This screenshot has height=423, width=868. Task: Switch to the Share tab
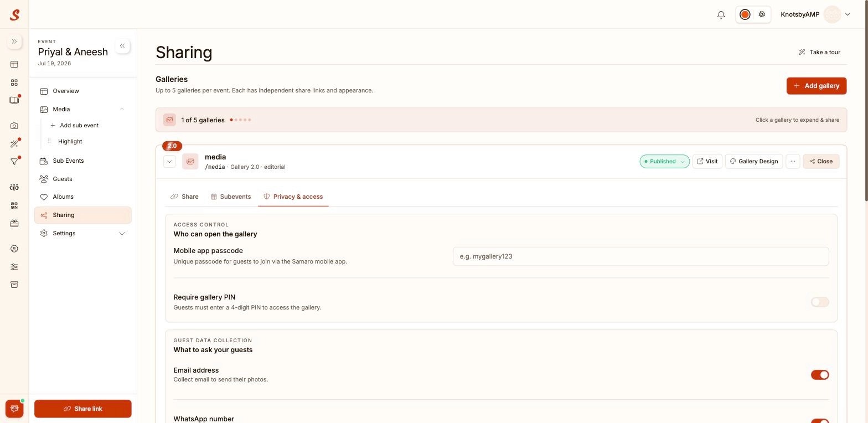tap(184, 197)
